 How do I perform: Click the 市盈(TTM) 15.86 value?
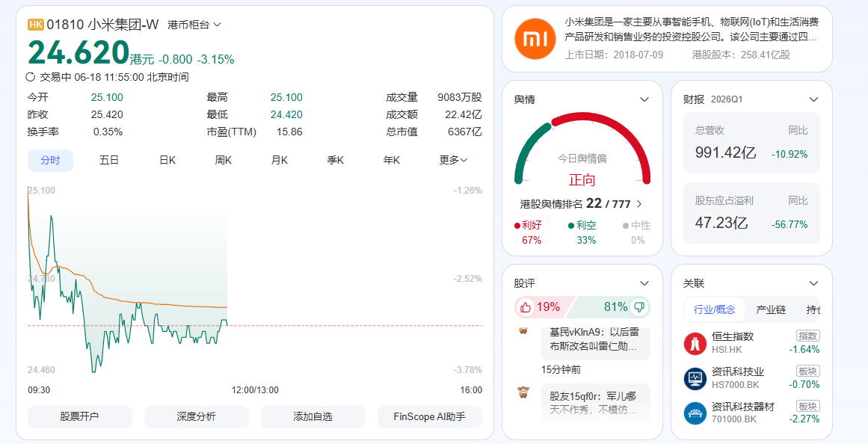tap(289, 132)
